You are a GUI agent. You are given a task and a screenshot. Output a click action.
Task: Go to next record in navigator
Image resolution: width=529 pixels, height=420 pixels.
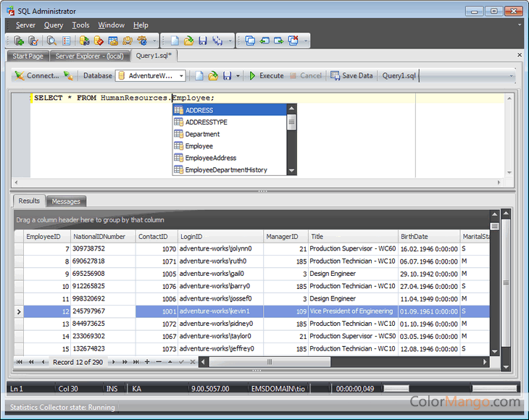point(114,362)
